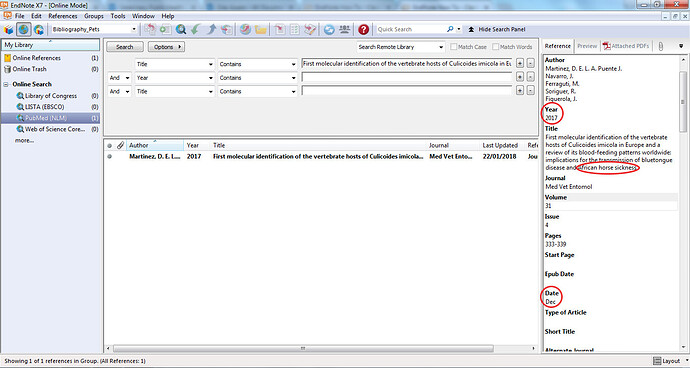The width and height of the screenshot is (690, 368).
Task: Open the Window menu
Action: [x=143, y=16]
